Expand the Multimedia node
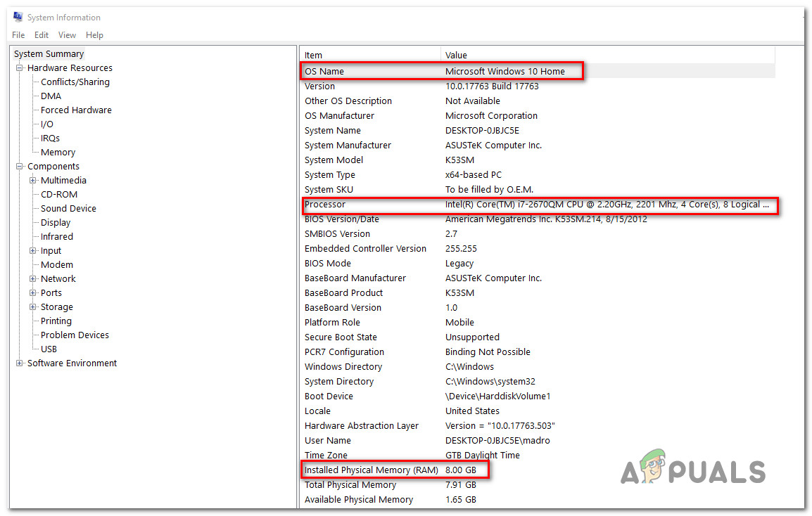This screenshot has width=812, height=516. pyautogui.click(x=33, y=180)
